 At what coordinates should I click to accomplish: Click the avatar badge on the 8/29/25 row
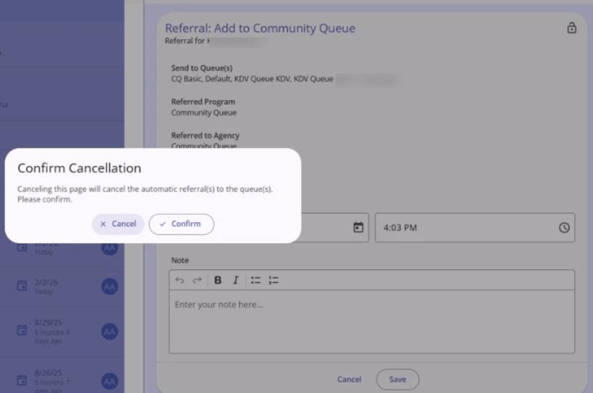coord(110,331)
